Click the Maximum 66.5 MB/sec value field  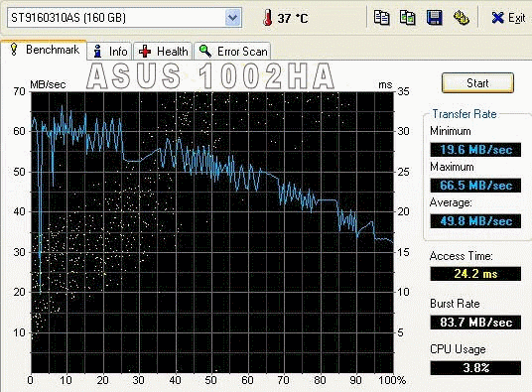pos(475,186)
